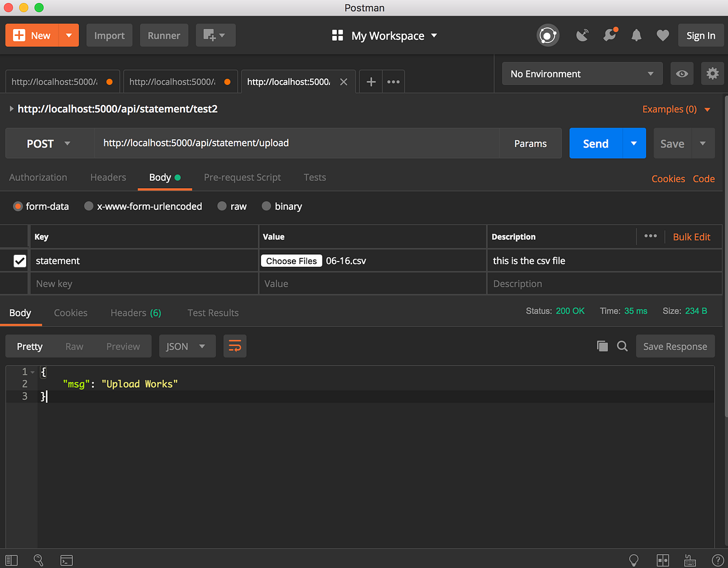Open the Postman Console
Image resolution: width=728 pixels, height=568 pixels.
pyautogui.click(x=66, y=560)
